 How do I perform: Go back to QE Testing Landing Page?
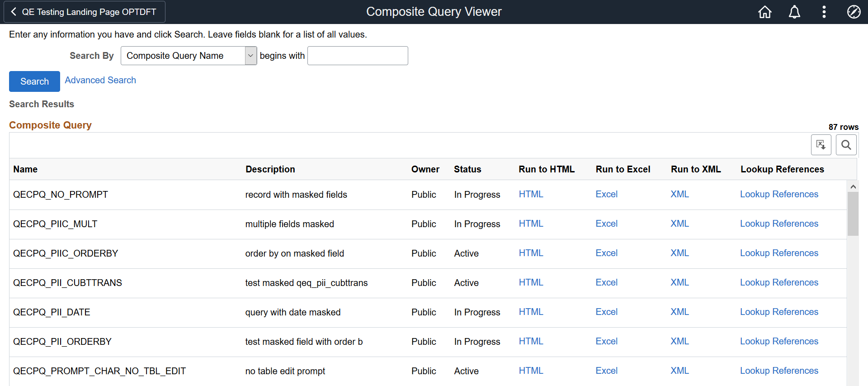click(x=84, y=12)
